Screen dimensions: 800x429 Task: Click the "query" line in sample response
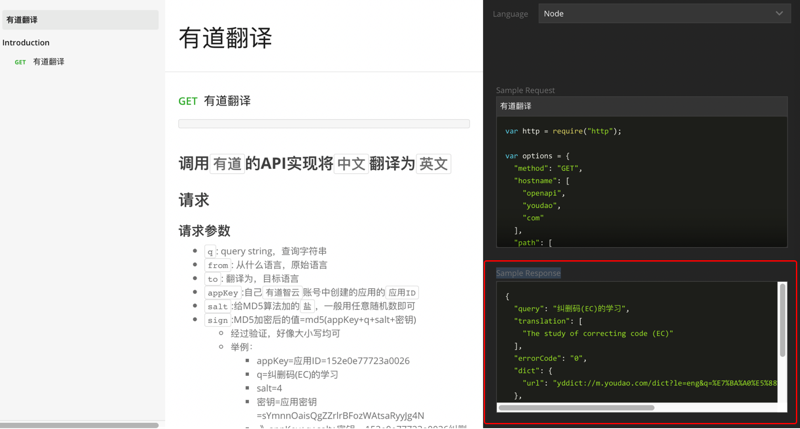tap(572, 309)
